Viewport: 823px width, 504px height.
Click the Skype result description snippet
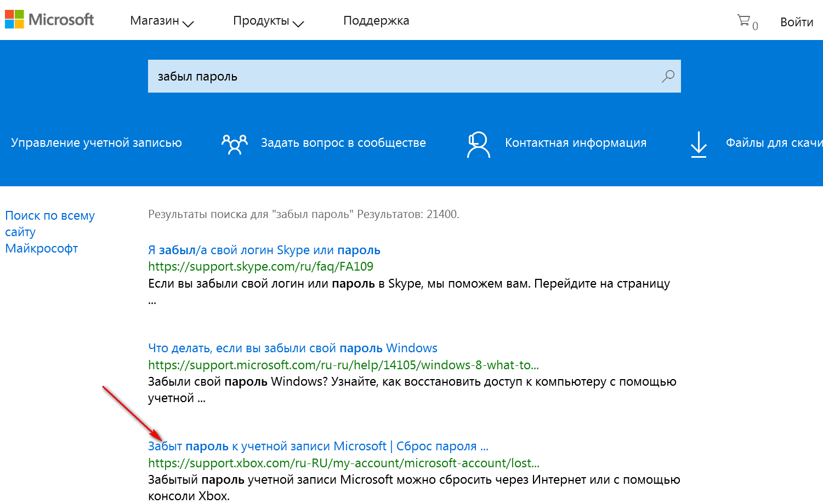tap(409, 292)
